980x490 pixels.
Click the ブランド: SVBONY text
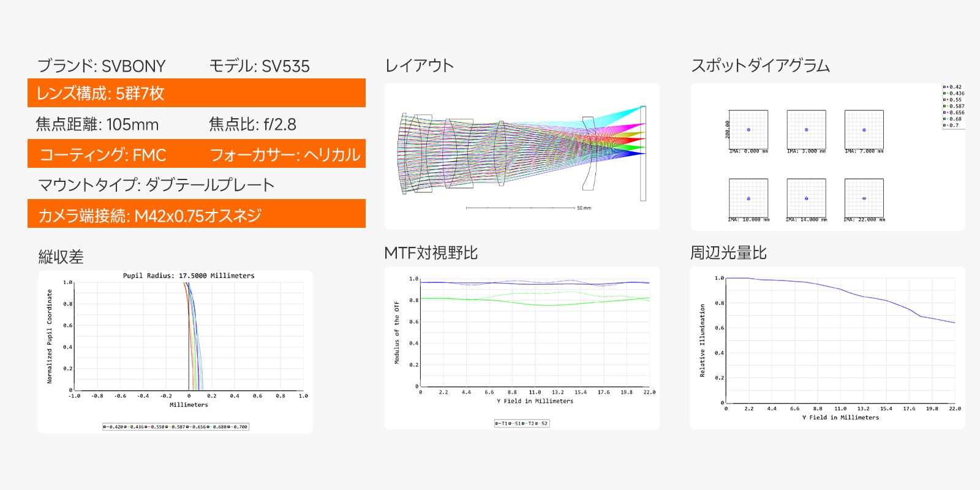pos(102,66)
